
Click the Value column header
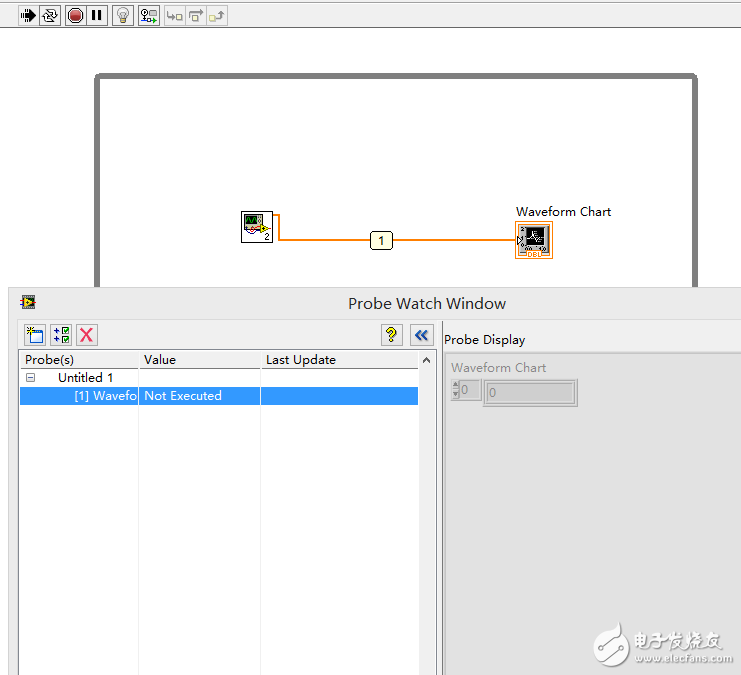tap(200, 360)
